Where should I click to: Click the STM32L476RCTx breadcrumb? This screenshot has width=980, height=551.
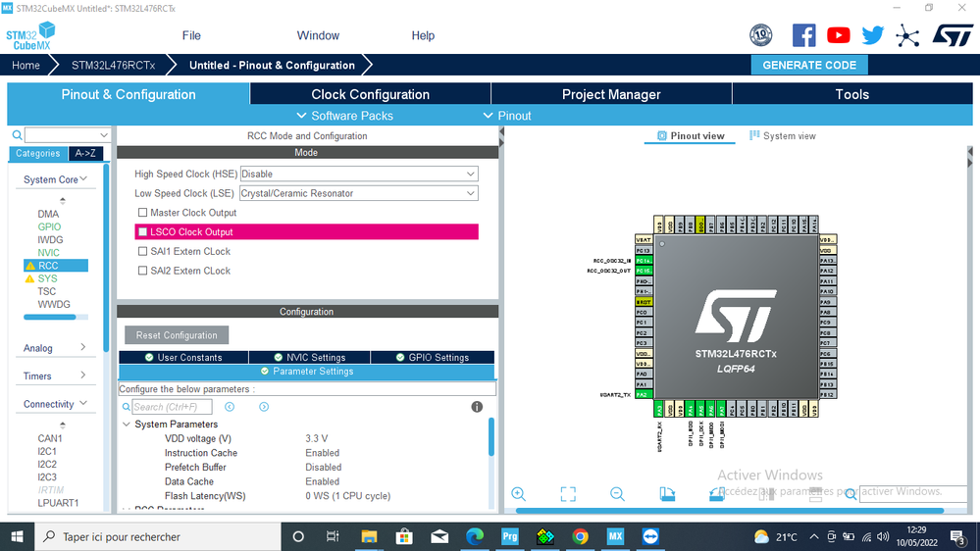tap(113, 65)
